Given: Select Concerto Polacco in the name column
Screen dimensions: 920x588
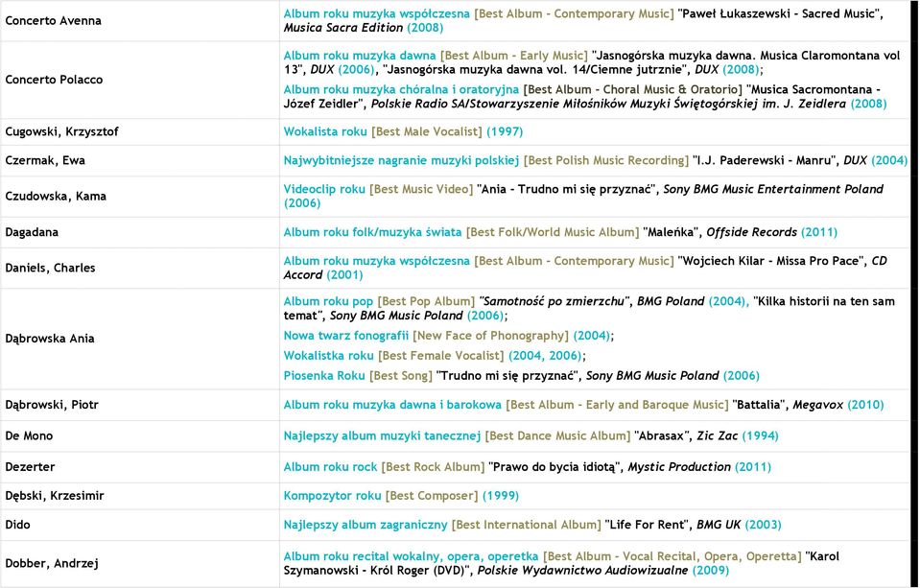Looking at the screenshot, I should [x=54, y=80].
